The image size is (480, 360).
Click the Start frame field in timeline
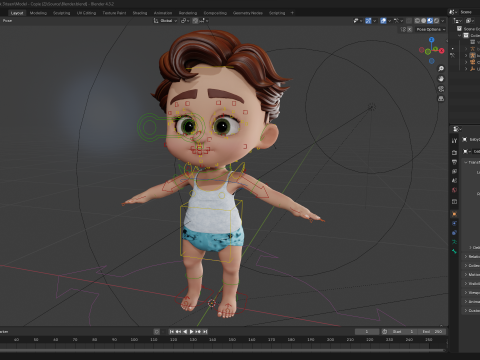pos(403,331)
